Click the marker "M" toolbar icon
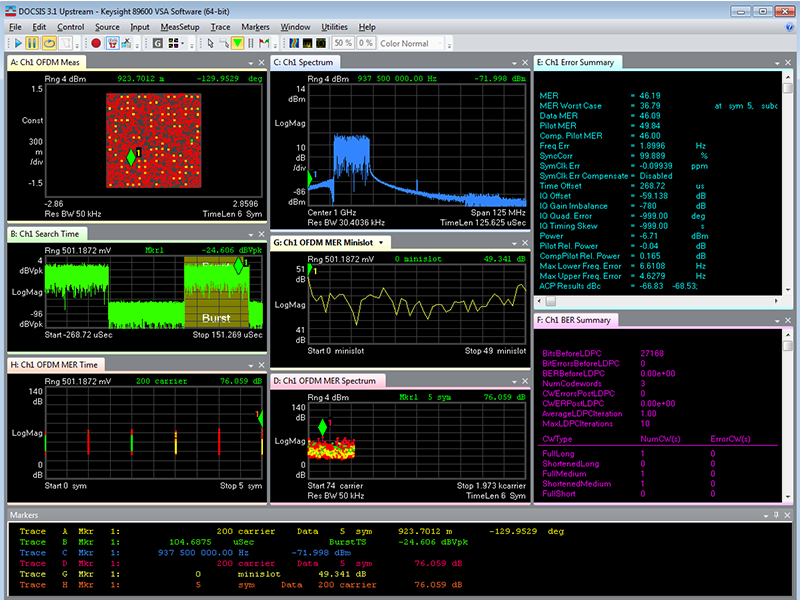800x600 pixels. coord(262,44)
